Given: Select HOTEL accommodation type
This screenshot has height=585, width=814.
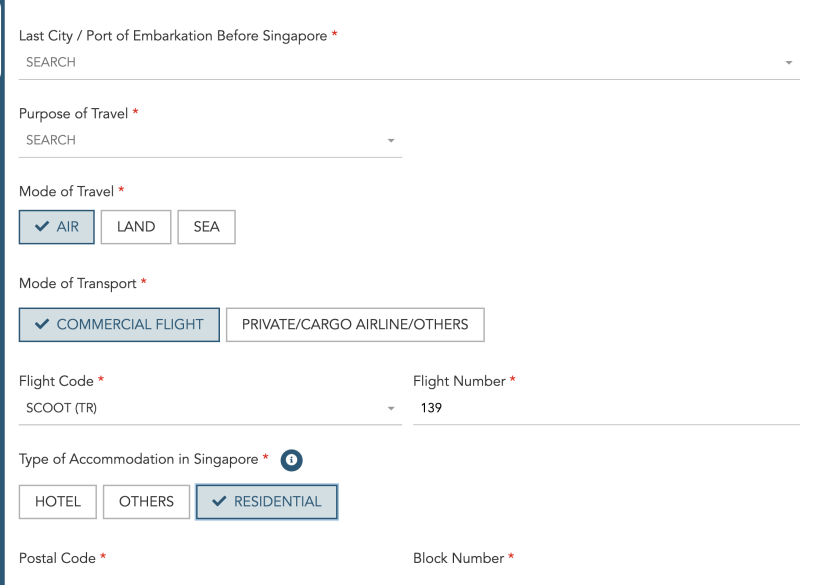Looking at the screenshot, I should (57, 502).
